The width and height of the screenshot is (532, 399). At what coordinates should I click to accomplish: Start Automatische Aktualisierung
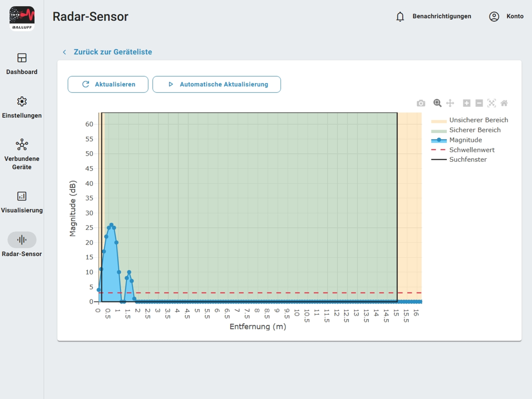coord(216,84)
